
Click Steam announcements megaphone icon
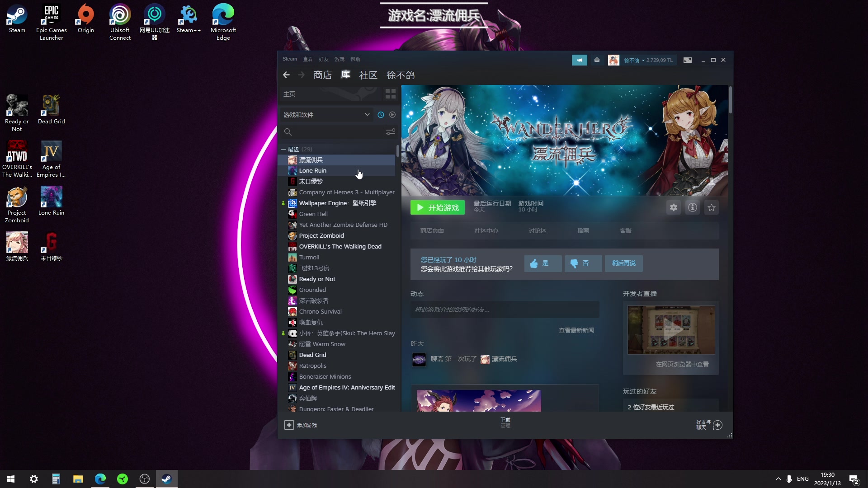coord(579,60)
